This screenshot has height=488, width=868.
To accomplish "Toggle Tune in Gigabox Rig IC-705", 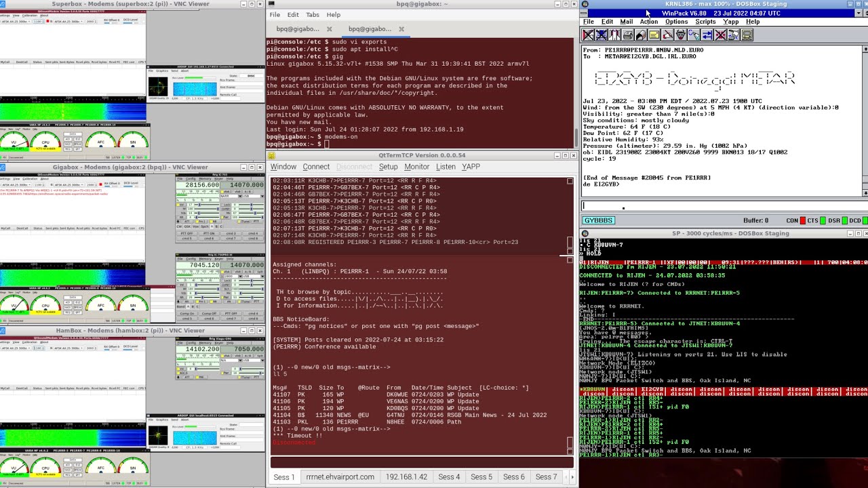I will (244, 222).
